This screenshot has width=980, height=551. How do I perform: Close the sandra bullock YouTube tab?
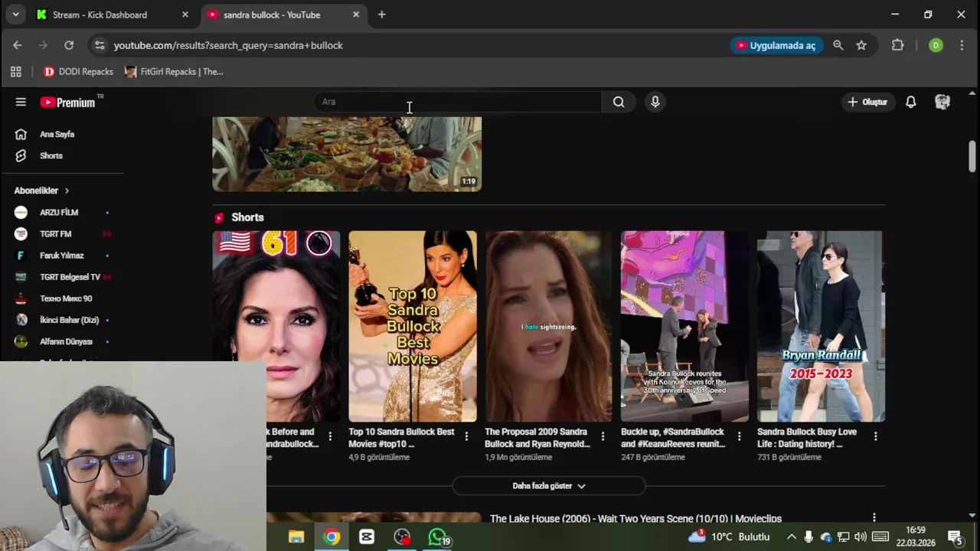[x=355, y=15]
